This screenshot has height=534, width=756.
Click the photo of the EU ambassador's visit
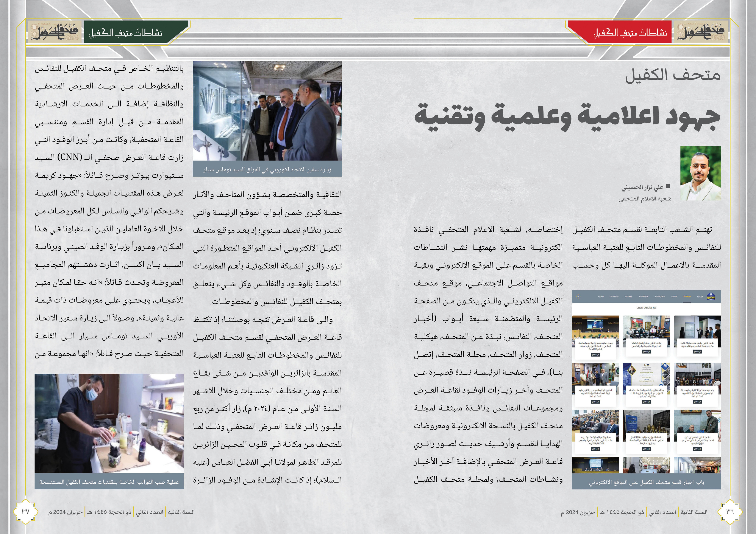[x=267, y=111]
